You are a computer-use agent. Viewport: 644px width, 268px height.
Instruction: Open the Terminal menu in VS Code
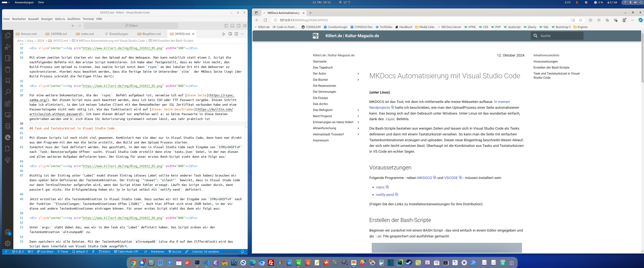pyautogui.click(x=88, y=19)
